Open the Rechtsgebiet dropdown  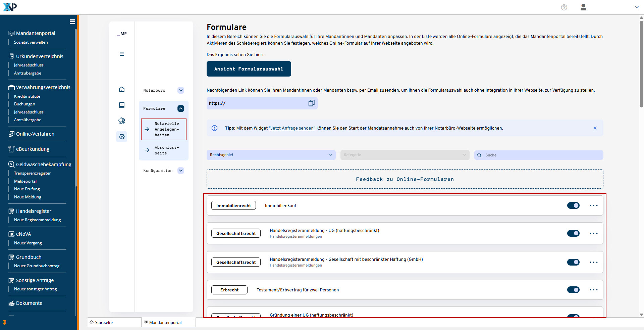pyautogui.click(x=271, y=155)
